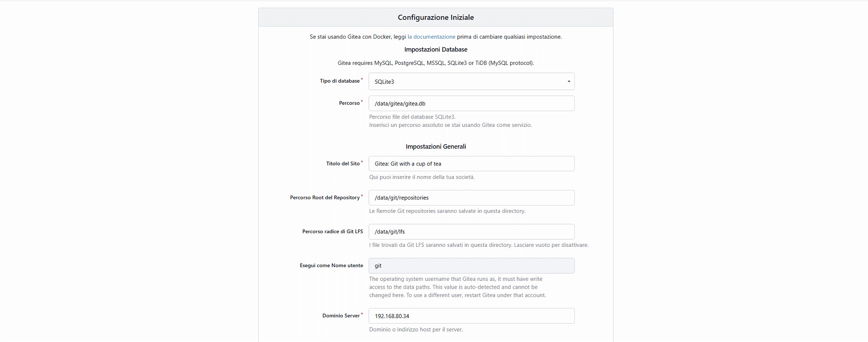The width and height of the screenshot is (868, 342).
Task: Click the 'Percorso file del database SQLite3' help text
Action: point(412,117)
